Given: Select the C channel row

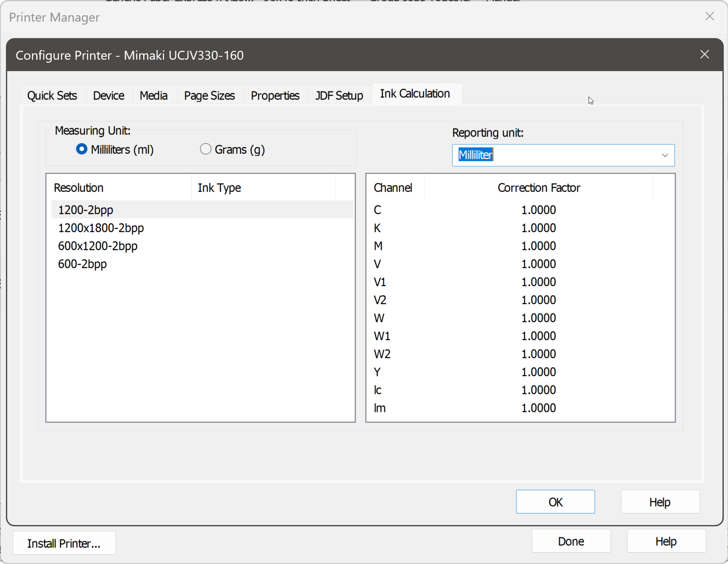Looking at the screenshot, I should 520,210.
